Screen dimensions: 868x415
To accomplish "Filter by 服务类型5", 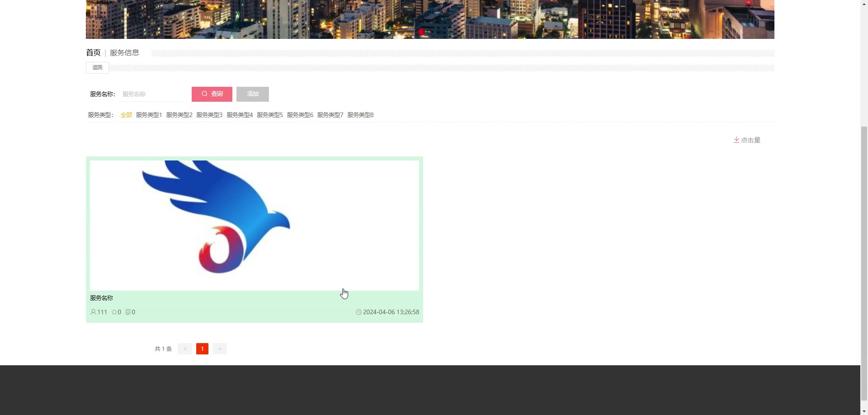I will 270,115.
